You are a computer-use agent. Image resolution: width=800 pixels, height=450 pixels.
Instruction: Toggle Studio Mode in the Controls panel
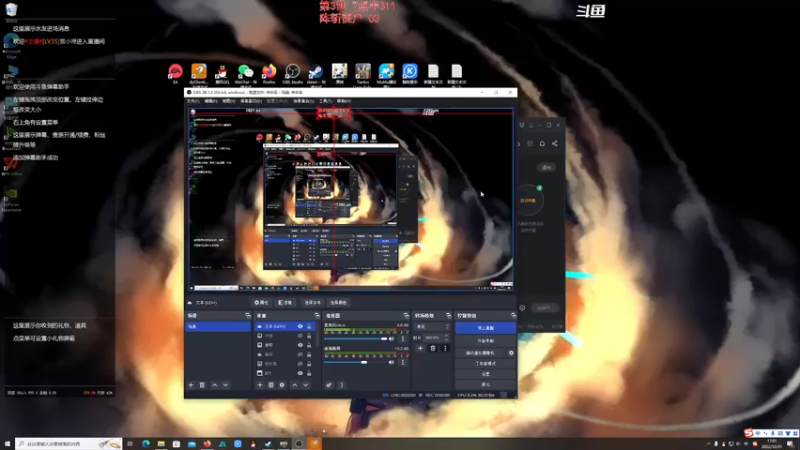(x=485, y=364)
